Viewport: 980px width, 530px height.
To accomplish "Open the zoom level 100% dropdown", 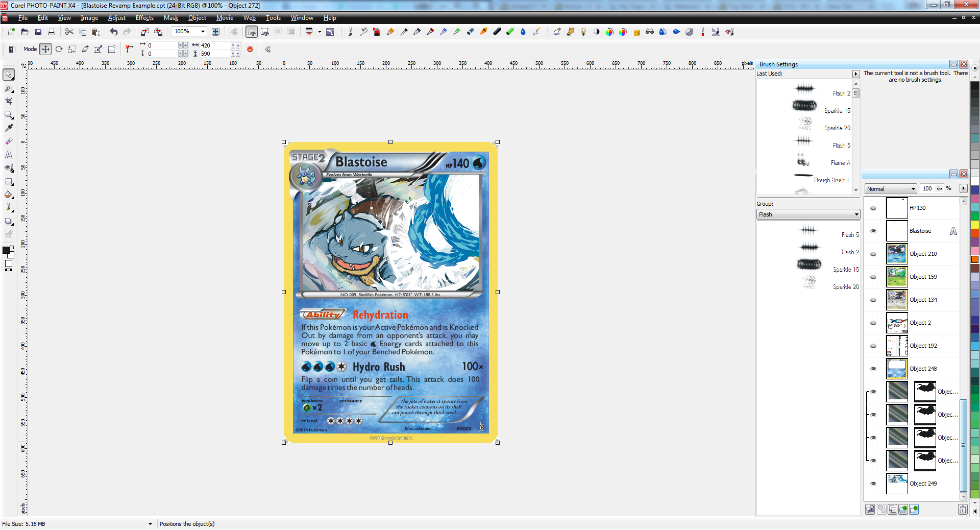I will click(x=203, y=32).
